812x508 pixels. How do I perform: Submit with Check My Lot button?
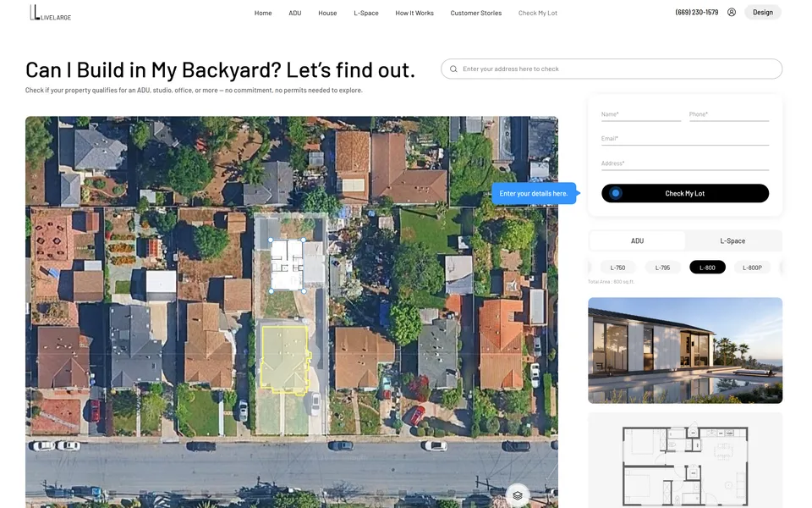tap(684, 193)
